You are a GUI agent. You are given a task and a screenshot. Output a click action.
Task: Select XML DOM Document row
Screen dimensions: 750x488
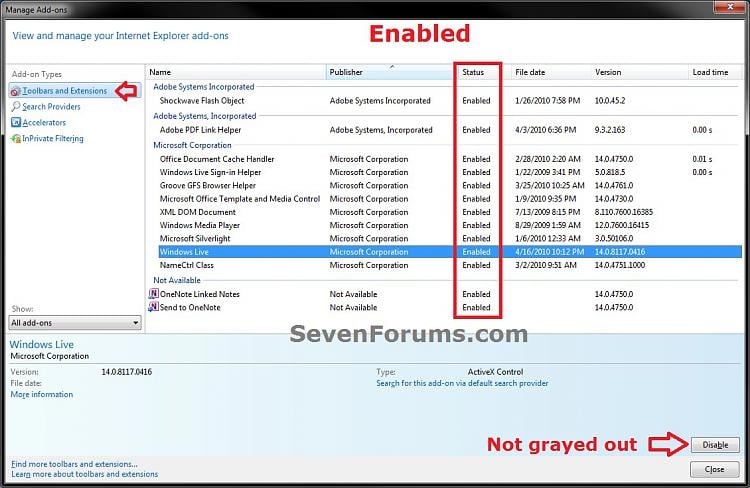tap(450, 212)
